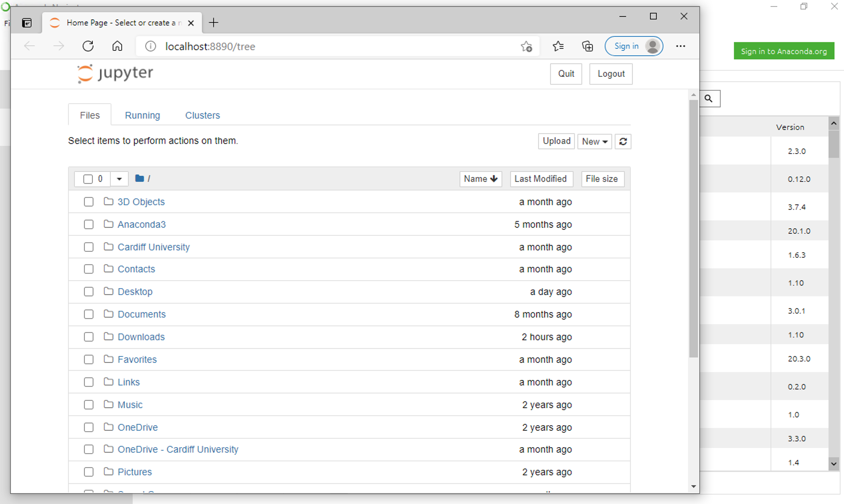The height and width of the screenshot is (504, 844).
Task: Click the browser reload page icon
Action: [89, 46]
